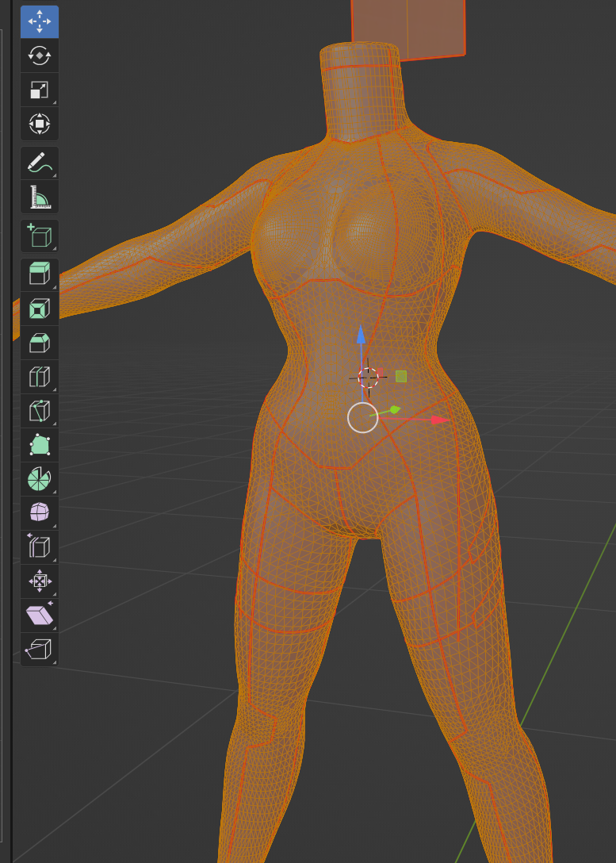The width and height of the screenshot is (616, 863).
Task: Pick the Poly Build tool
Action: (40, 445)
